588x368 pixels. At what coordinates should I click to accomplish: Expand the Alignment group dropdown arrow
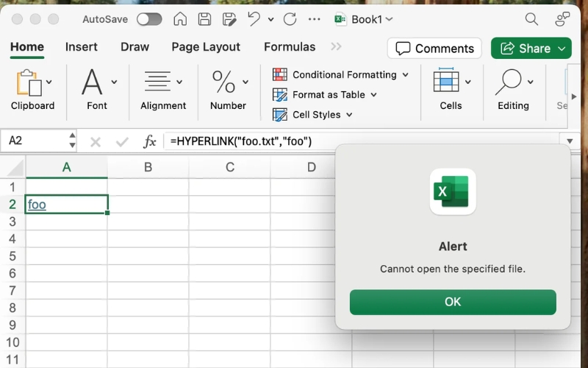[x=179, y=82]
